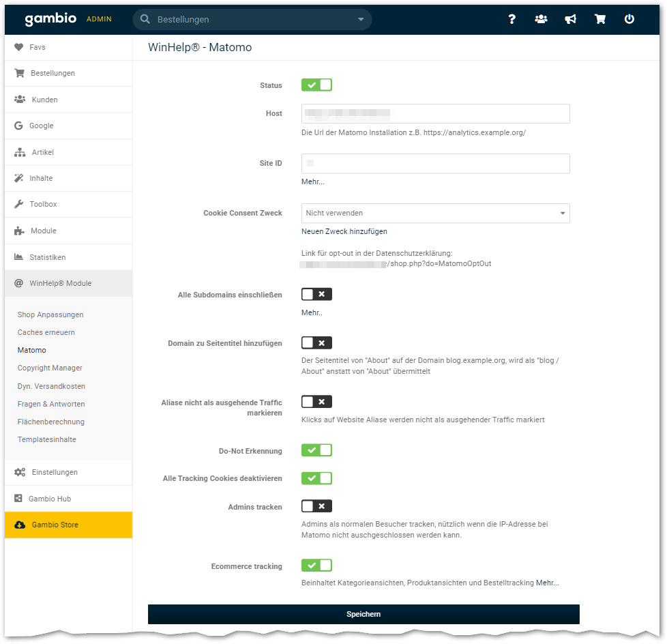Screen dimensions: 667x644
Task: Click the megaphone announcements icon
Action: pyautogui.click(x=570, y=19)
